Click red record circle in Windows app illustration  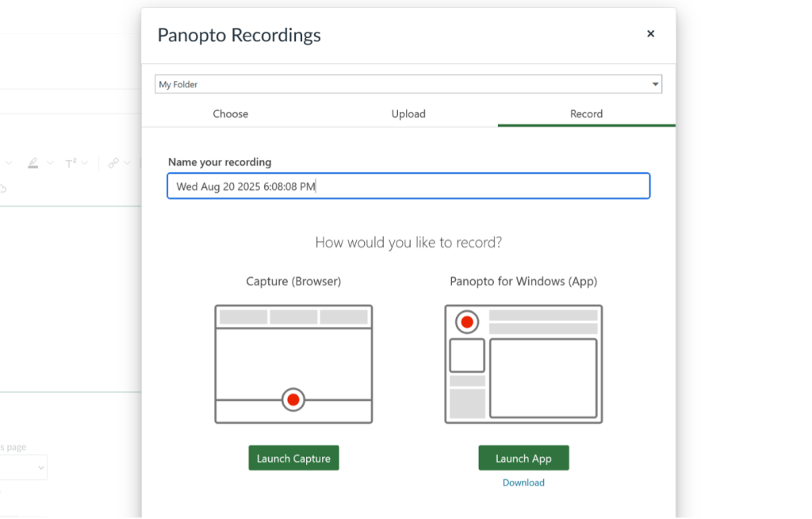pos(467,321)
